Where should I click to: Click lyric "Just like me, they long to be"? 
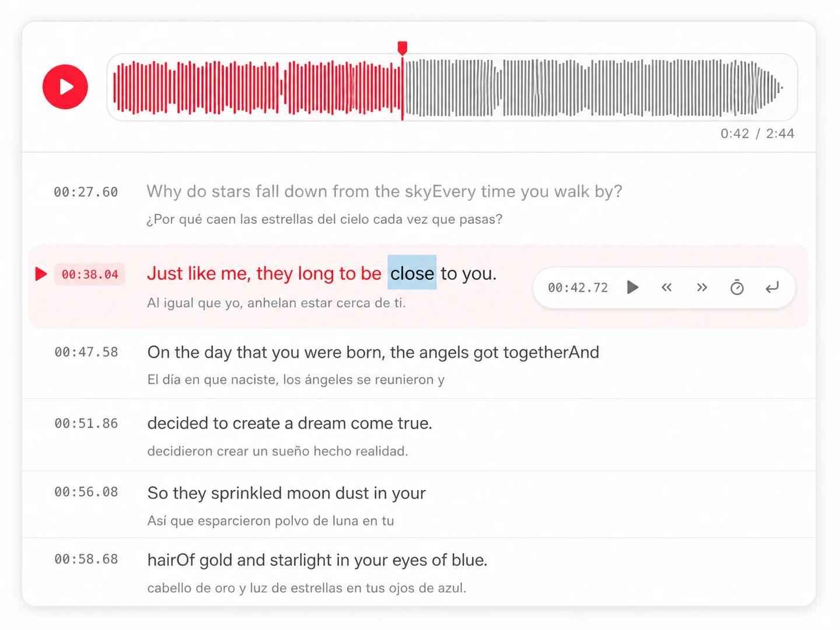tap(264, 273)
